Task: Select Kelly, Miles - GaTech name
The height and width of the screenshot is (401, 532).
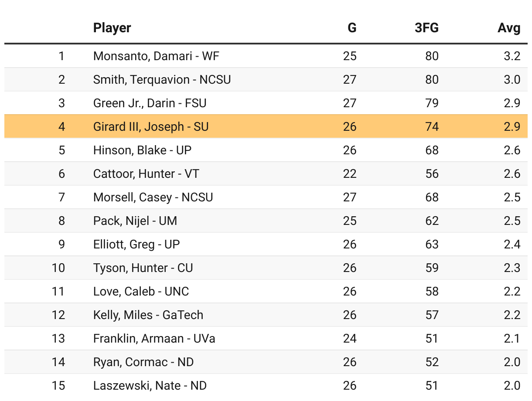Action: 148,315
